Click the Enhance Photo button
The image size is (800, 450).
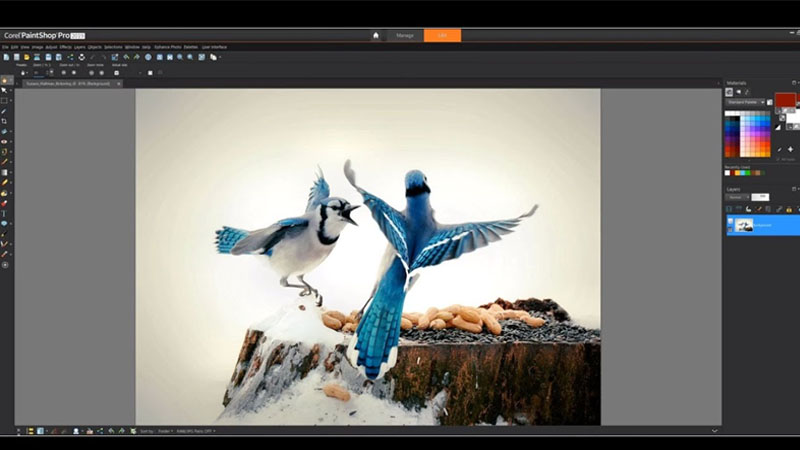[167, 47]
